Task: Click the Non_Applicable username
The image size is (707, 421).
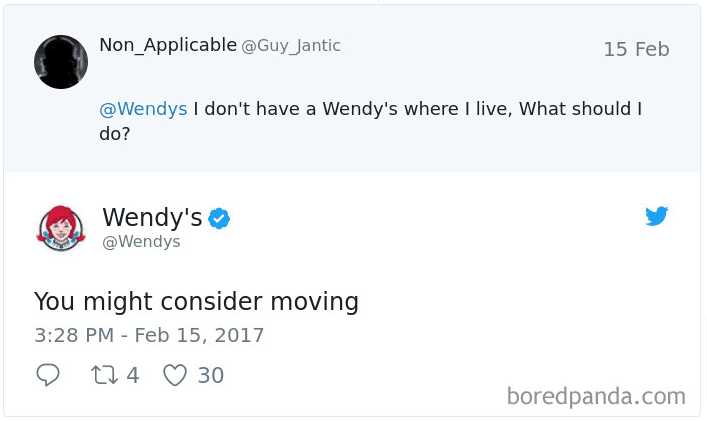Action: point(168,45)
